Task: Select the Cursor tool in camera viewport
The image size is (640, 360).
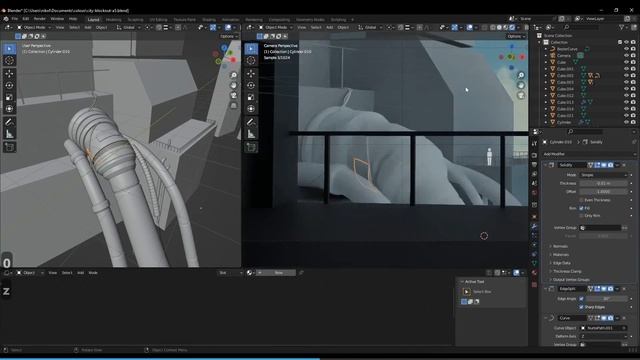Action: pyautogui.click(x=251, y=60)
